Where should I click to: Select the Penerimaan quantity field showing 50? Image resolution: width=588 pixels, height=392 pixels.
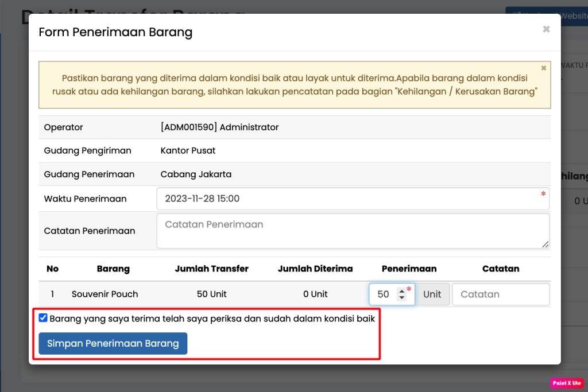click(383, 294)
